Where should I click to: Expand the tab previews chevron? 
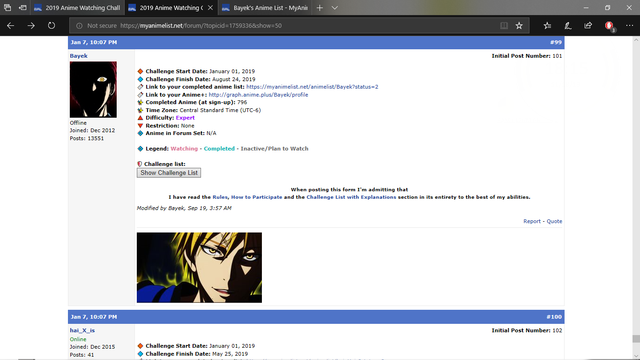[x=335, y=8]
